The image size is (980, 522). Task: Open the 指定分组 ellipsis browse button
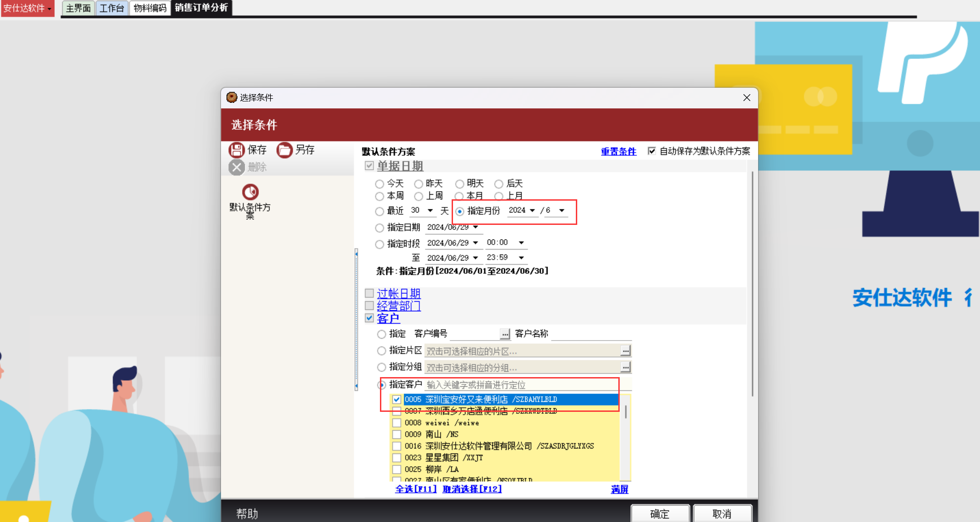click(625, 367)
